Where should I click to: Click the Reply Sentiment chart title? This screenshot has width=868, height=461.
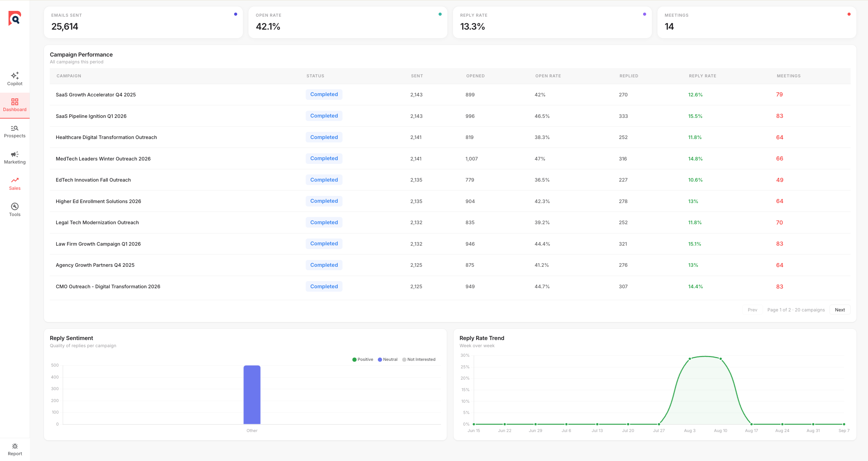tap(71, 338)
